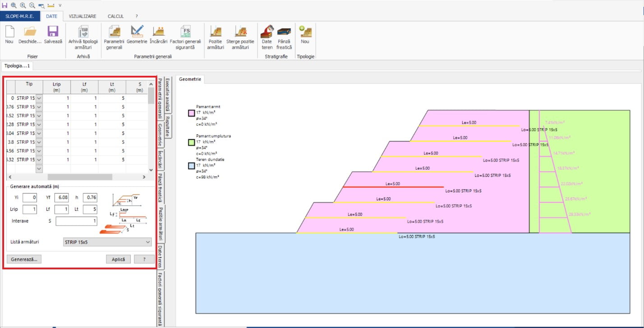
Task: Open Pânză freatică tool
Action: (284, 32)
